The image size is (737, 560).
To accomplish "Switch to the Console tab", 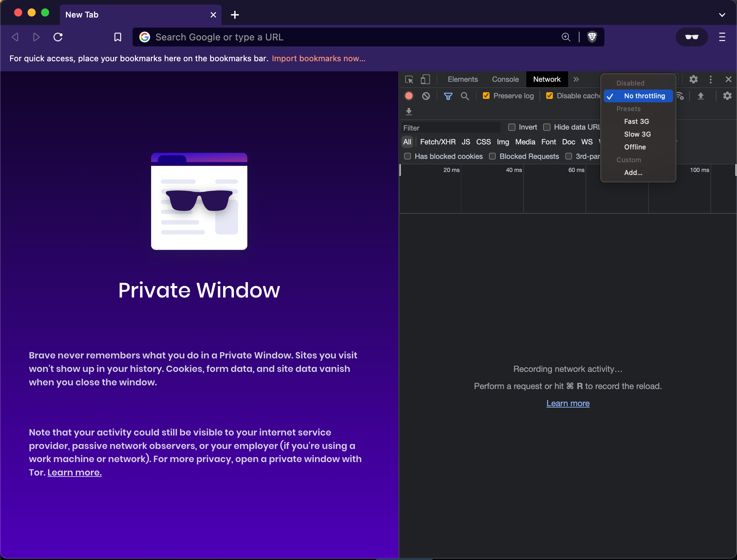I will point(505,79).
